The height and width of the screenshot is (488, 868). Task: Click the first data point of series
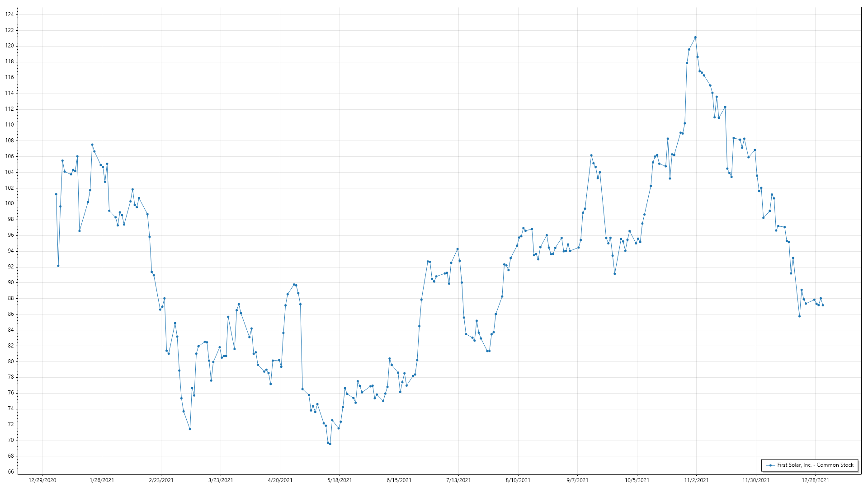click(x=56, y=194)
